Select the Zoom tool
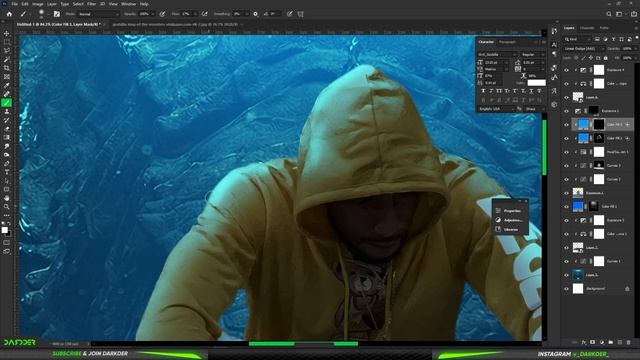The width and height of the screenshot is (640, 360). click(7, 207)
